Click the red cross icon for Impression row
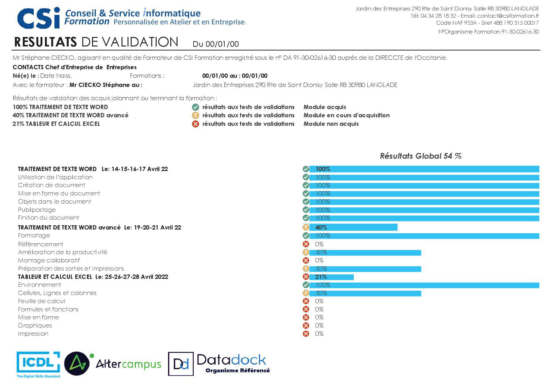 (306, 334)
